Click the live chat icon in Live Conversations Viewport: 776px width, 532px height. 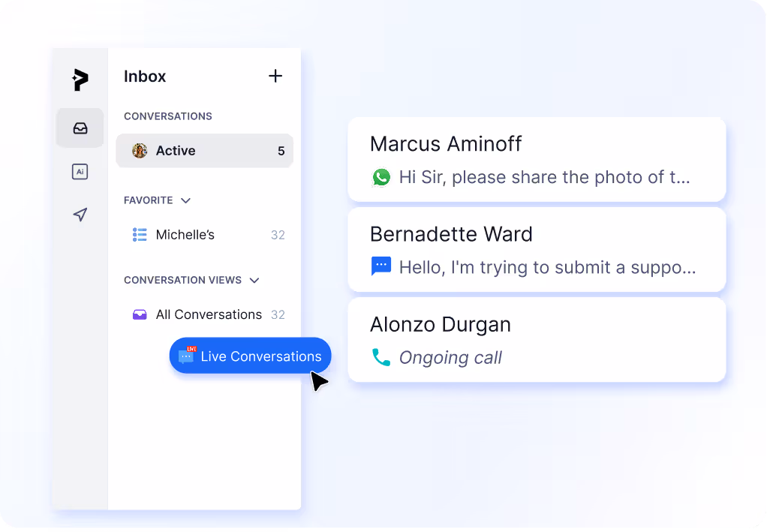[x=187, y=356]
